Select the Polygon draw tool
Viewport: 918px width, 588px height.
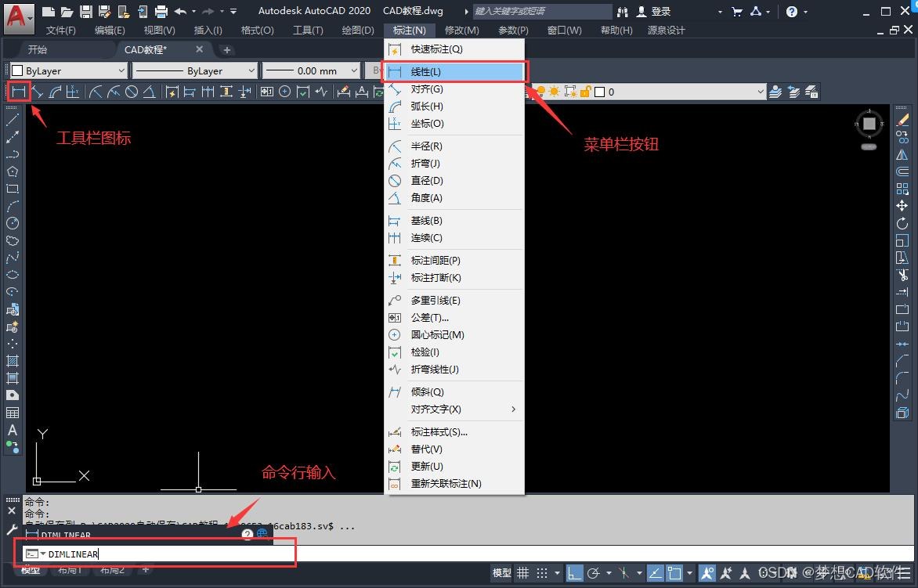click(x=13, y=171)
